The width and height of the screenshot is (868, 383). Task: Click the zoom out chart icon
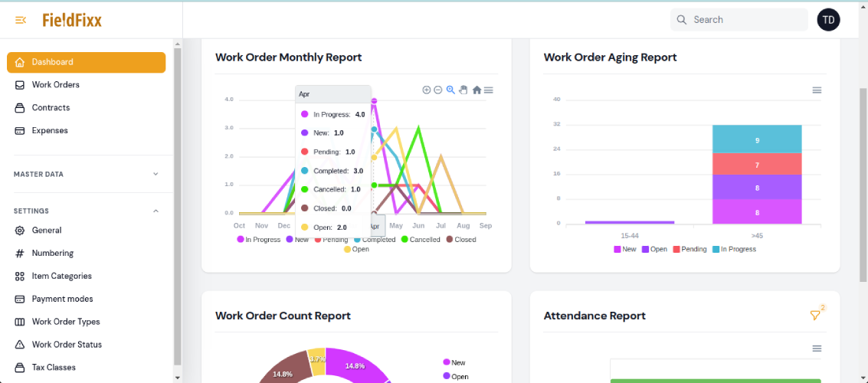pos(438,90)
